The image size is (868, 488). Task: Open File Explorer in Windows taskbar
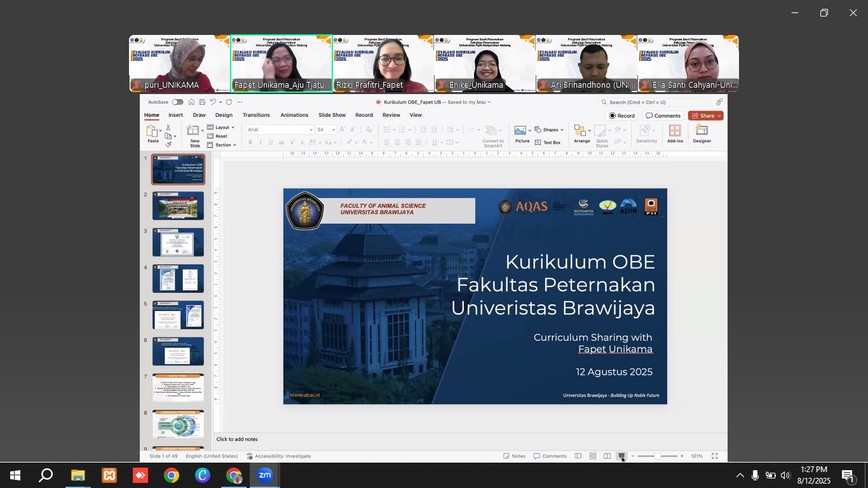[x=78, y=475]
